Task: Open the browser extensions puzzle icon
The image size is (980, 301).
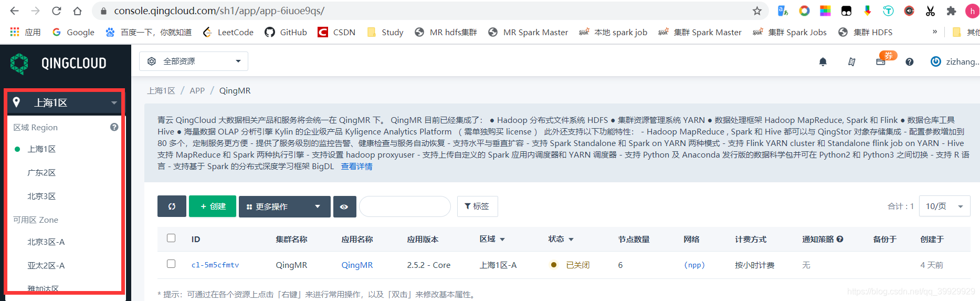Action: click(951, 11)
